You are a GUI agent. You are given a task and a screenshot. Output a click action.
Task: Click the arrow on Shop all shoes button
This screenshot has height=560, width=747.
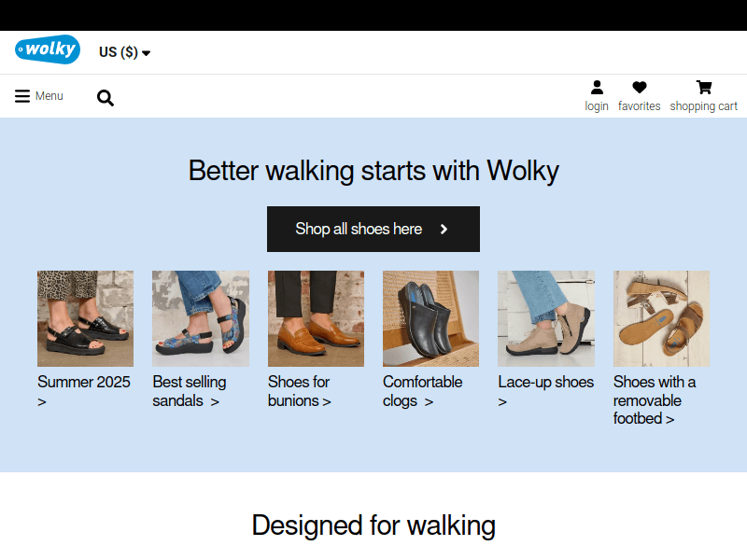[445, 229]
